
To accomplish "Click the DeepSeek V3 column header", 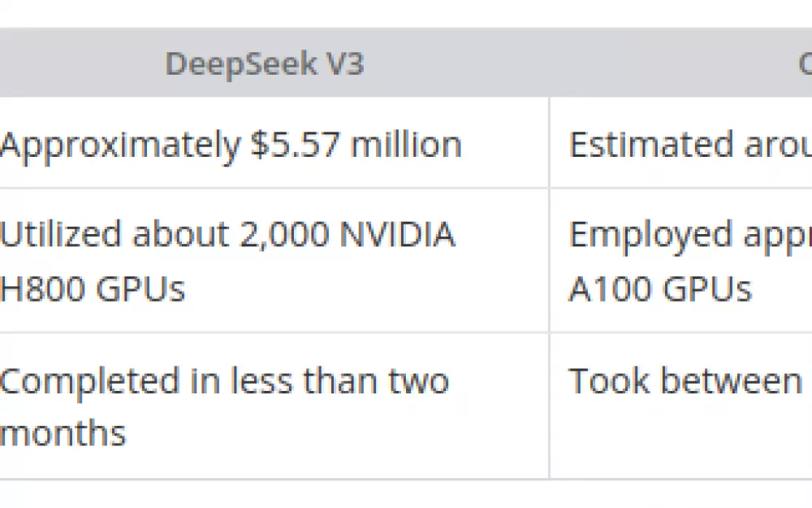I will [265, 63].
